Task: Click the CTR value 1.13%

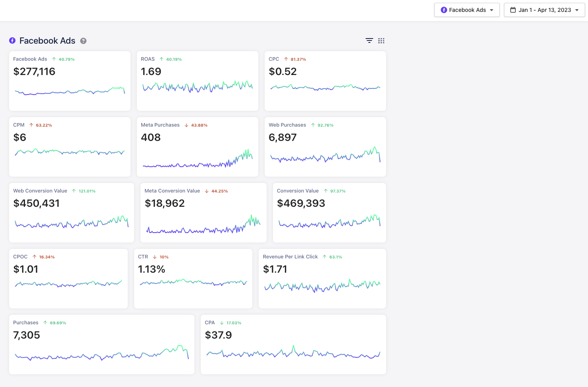Action: [152, 269]
